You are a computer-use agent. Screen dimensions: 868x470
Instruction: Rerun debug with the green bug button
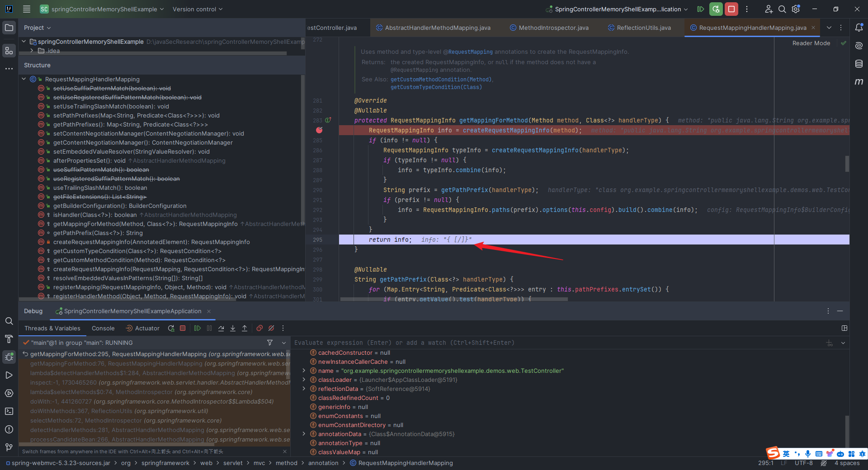[x=716, y=9]
